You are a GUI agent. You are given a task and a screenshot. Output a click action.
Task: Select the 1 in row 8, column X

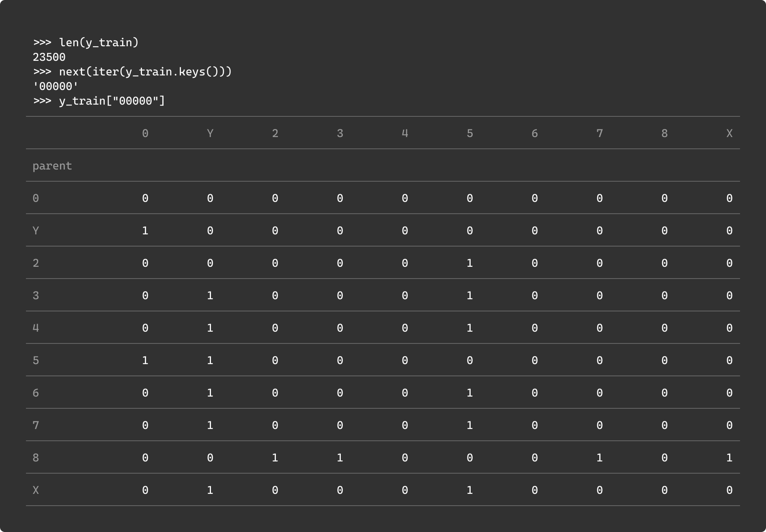[x=729, y=458]
